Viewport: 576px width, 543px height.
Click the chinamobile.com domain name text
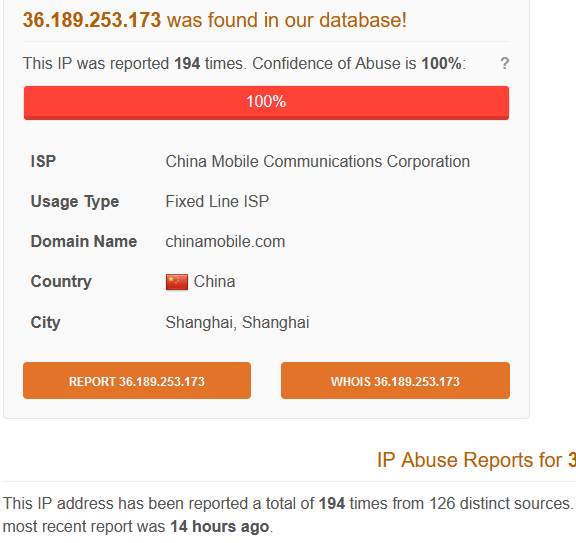click(x=225, y=242)
